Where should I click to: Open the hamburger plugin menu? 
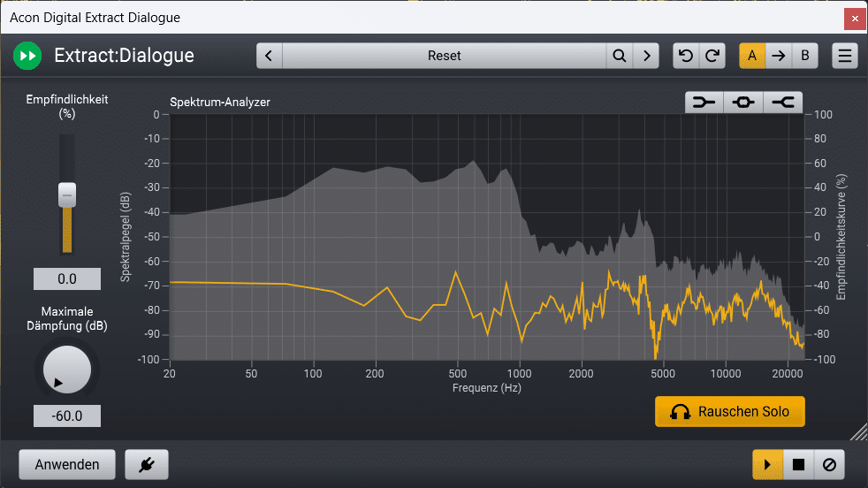(x=845, y=56)
